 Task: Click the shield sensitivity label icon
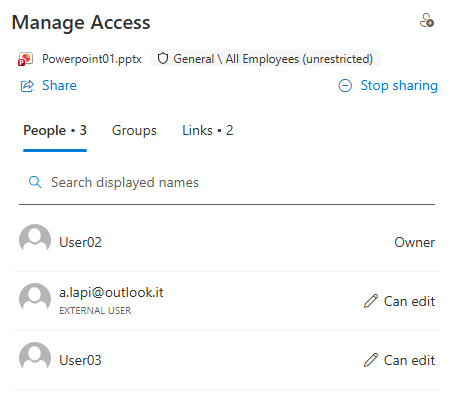click(163, 59)
